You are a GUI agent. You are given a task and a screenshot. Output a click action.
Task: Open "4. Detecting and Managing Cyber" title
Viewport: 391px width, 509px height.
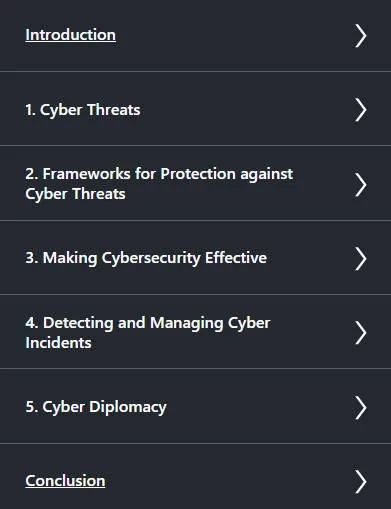point(148,323)
